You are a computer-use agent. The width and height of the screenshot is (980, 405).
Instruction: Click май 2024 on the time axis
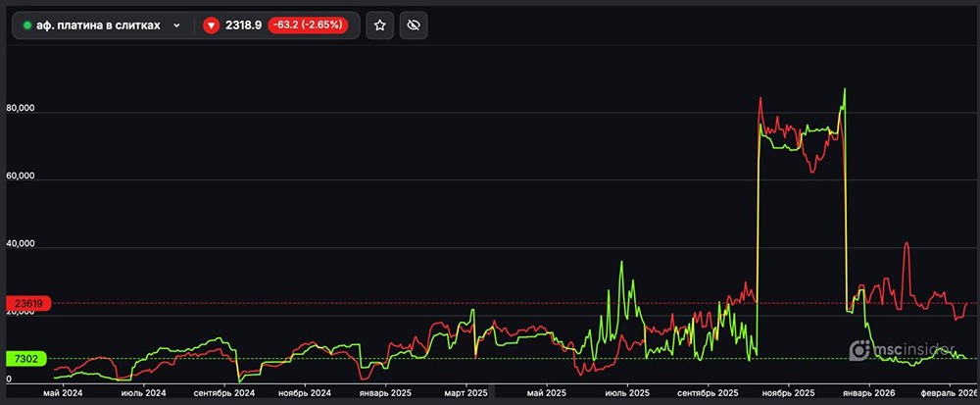(x=65, y=392)
